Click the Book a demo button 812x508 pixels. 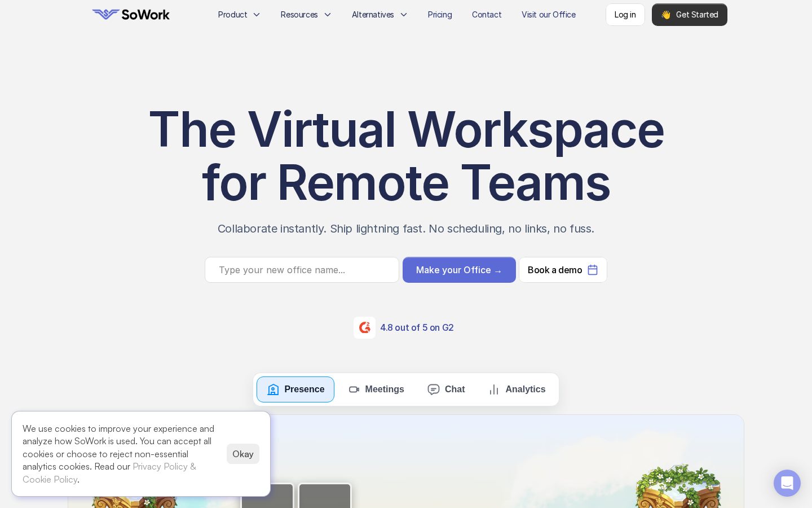[563, 270]
